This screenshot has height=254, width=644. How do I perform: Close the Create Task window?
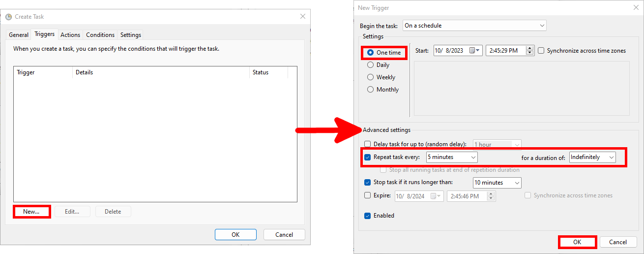pos(302,16)
